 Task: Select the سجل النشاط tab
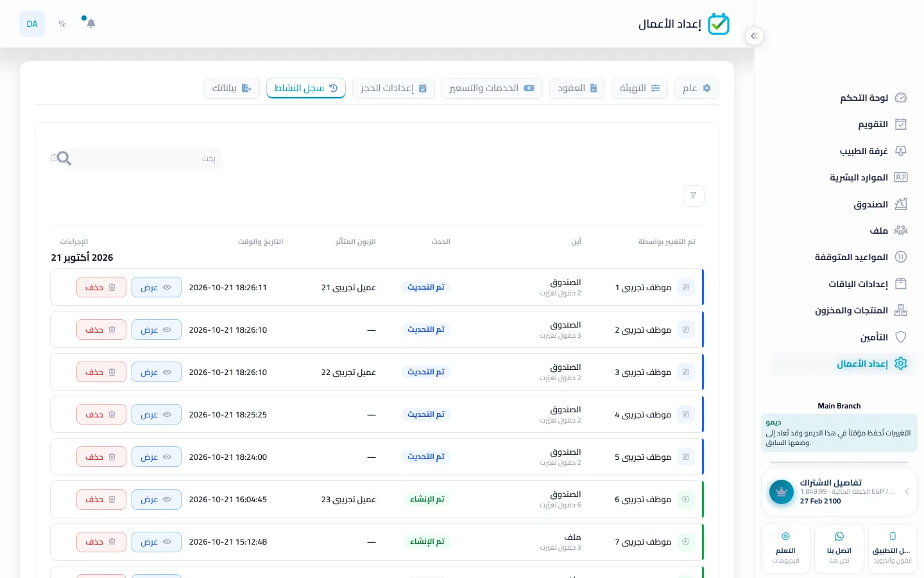pyautogui.click(x=306, y=88)
